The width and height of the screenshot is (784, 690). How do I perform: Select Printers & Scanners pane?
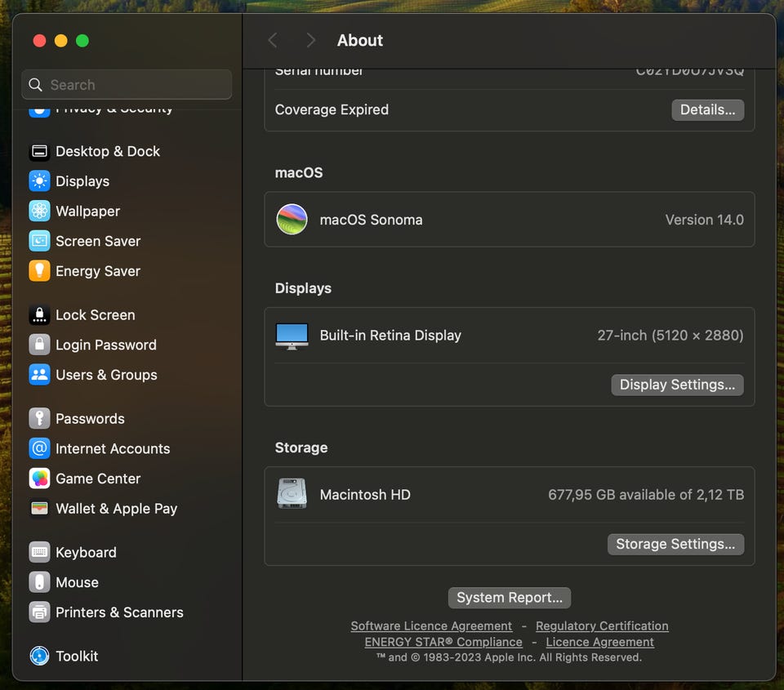pyautogui.click(x=119, y=612)
